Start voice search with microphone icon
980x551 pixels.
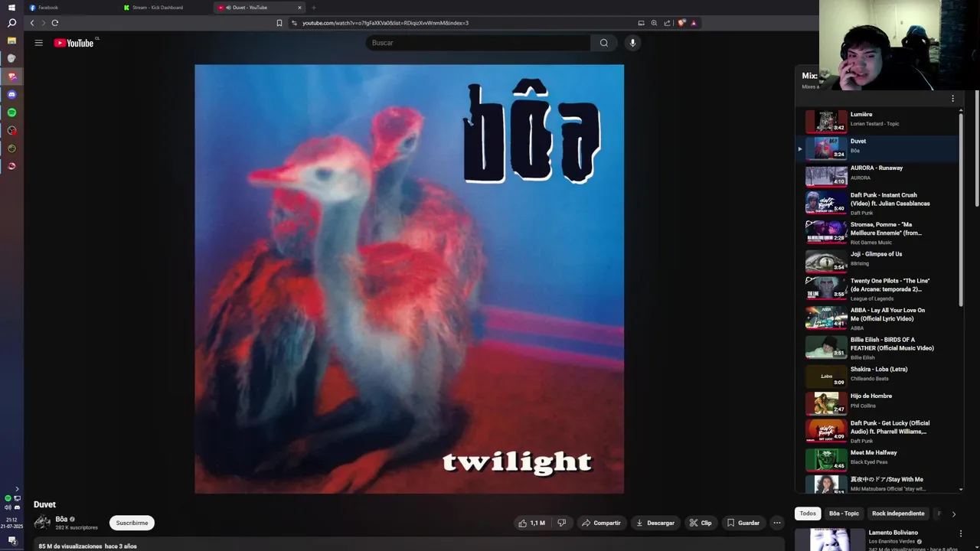pyautogui.click(x=632, y=43)
